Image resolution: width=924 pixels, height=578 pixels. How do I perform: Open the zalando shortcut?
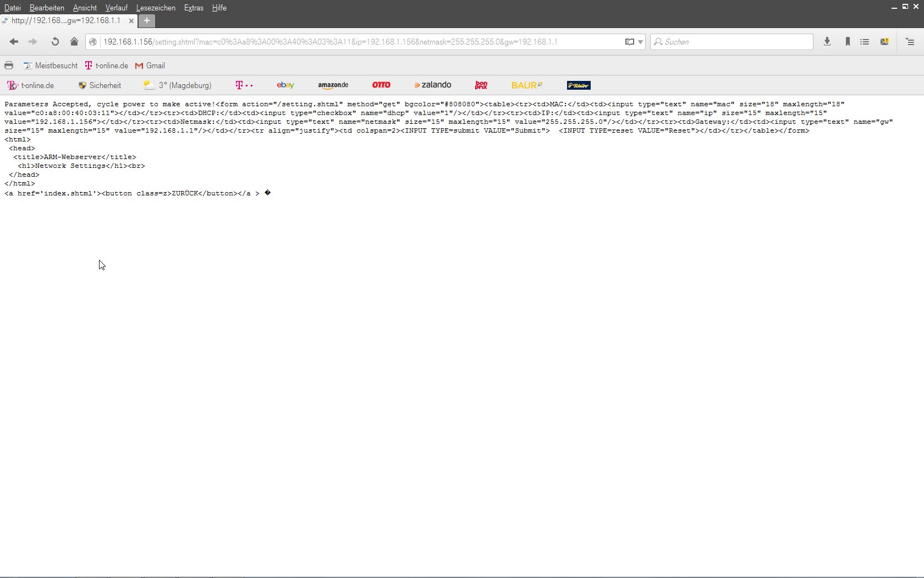click(433, 85)
